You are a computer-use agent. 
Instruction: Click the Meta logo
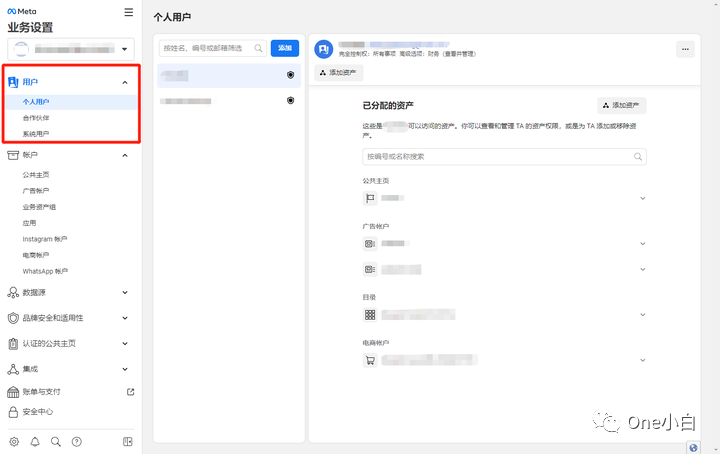[22, 11]
